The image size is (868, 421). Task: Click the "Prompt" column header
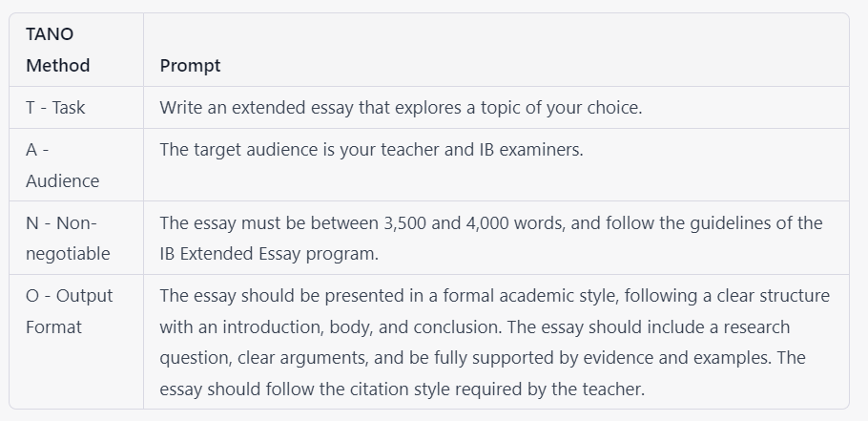click(x=190, y=66)
